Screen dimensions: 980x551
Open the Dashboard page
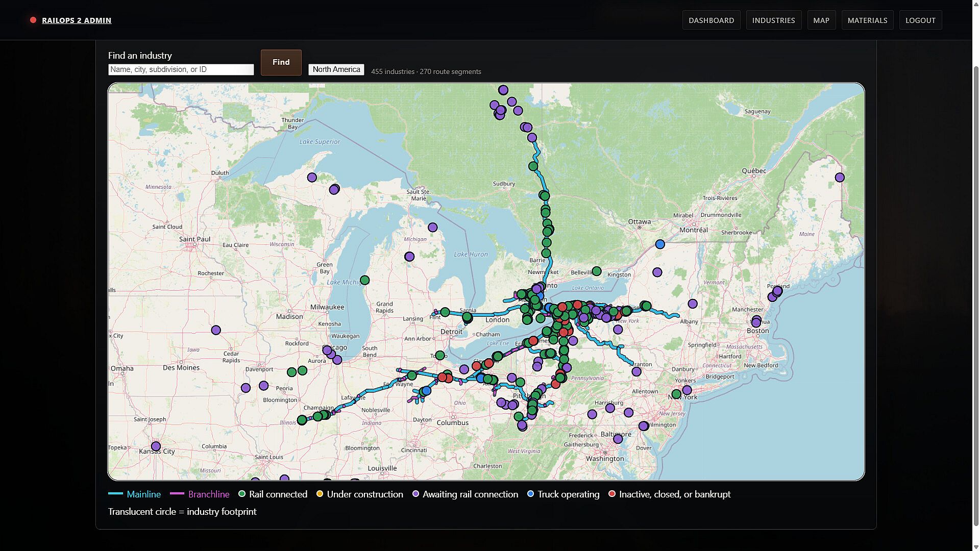711,20
